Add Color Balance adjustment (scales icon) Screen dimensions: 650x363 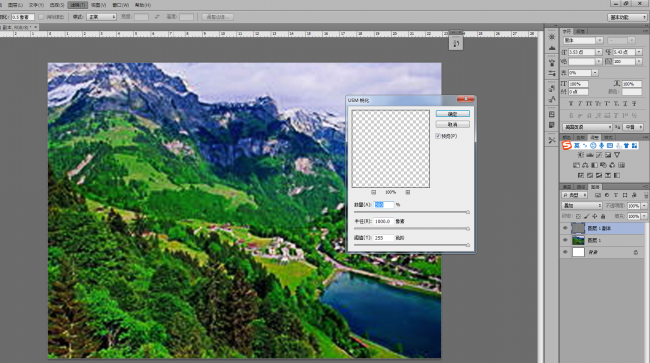[585, 165]
